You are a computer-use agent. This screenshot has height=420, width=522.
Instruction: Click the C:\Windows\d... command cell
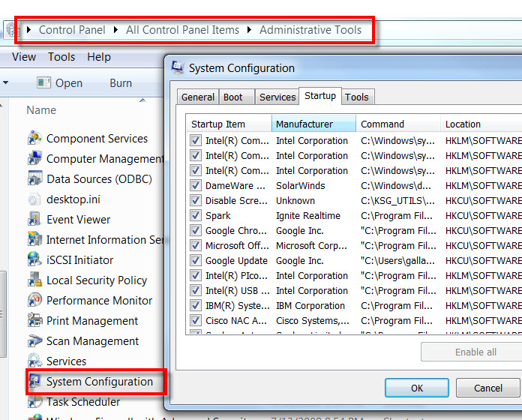point(396,185)
